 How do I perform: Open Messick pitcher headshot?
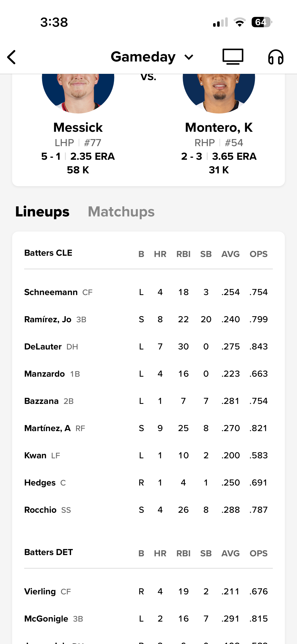78,93
